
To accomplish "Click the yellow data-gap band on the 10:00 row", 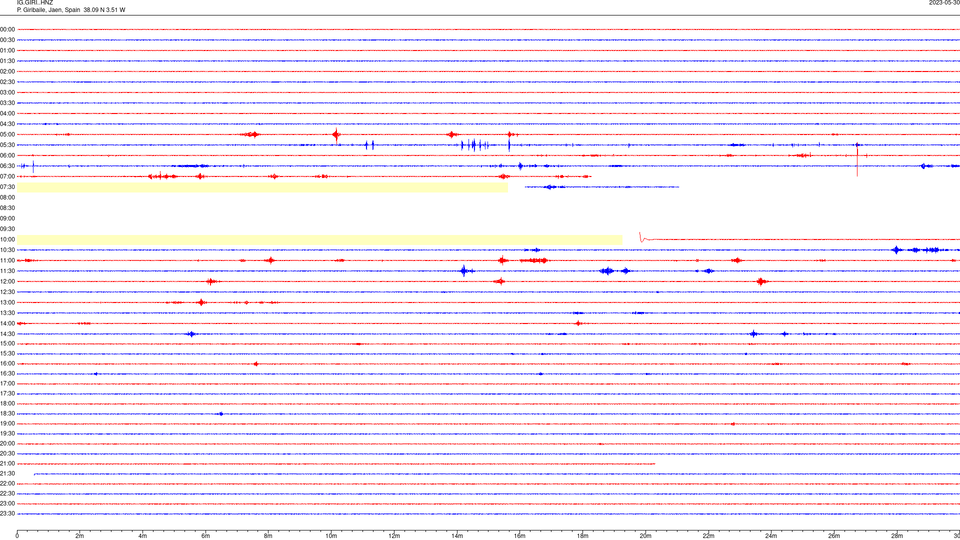I will [320, 239].
